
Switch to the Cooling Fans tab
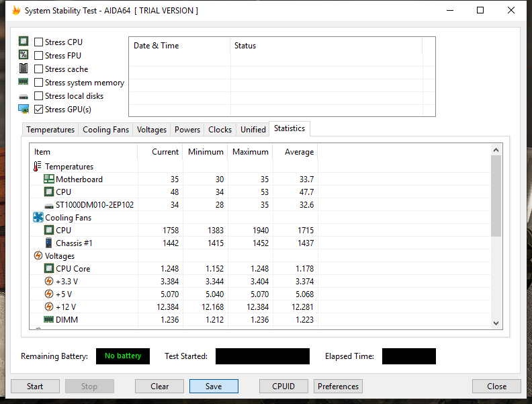pos(105,130)
